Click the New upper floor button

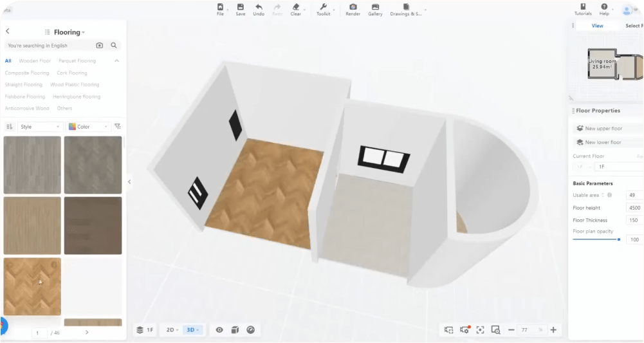(x=603, y=129)
